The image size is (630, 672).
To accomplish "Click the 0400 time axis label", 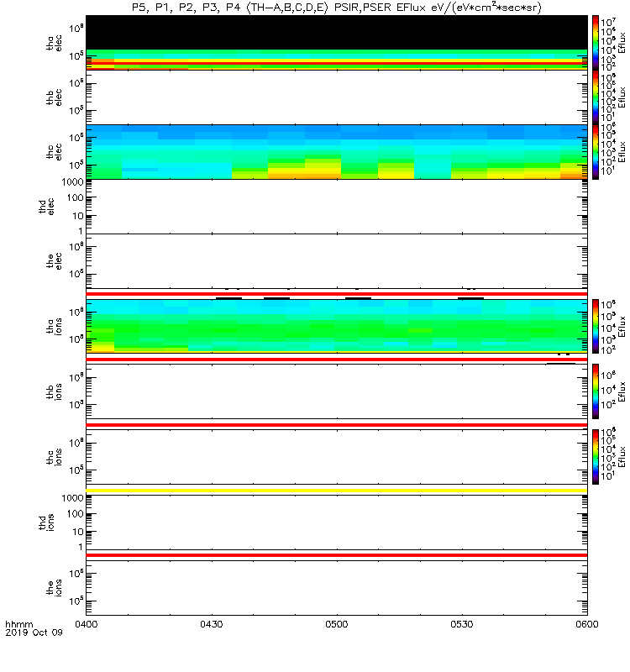I will [87, 624].
